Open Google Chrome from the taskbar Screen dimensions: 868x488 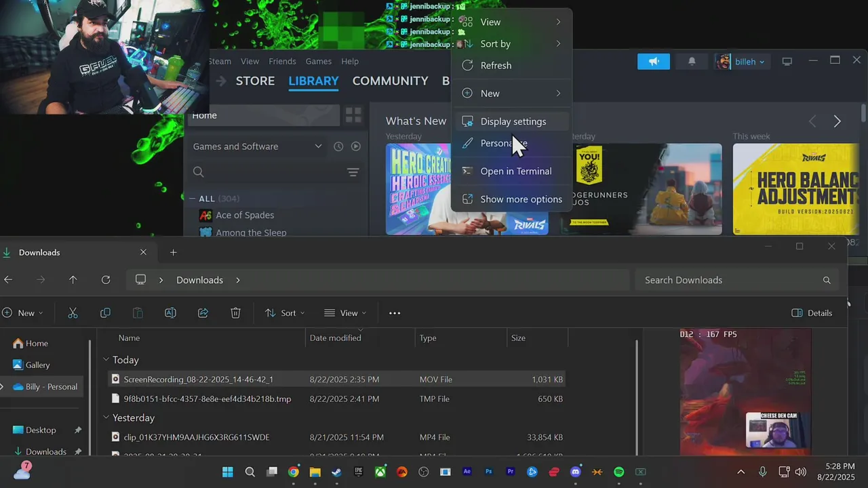(293, 472)
